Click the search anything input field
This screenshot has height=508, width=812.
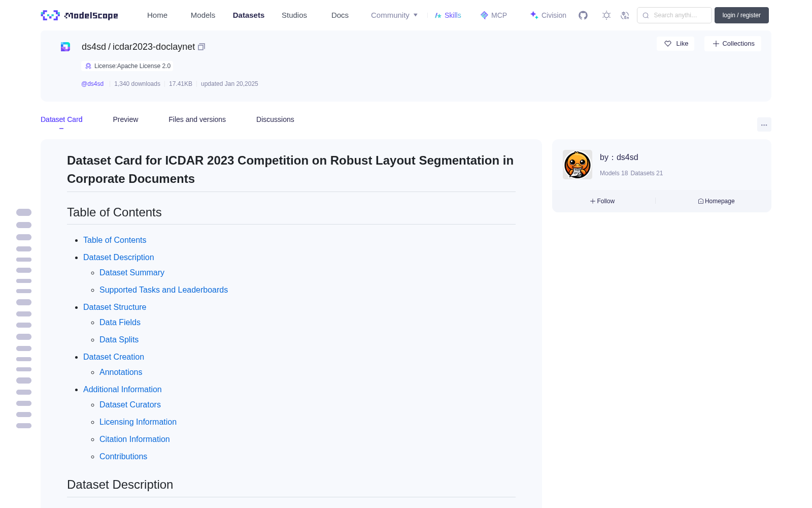point(674,15)
